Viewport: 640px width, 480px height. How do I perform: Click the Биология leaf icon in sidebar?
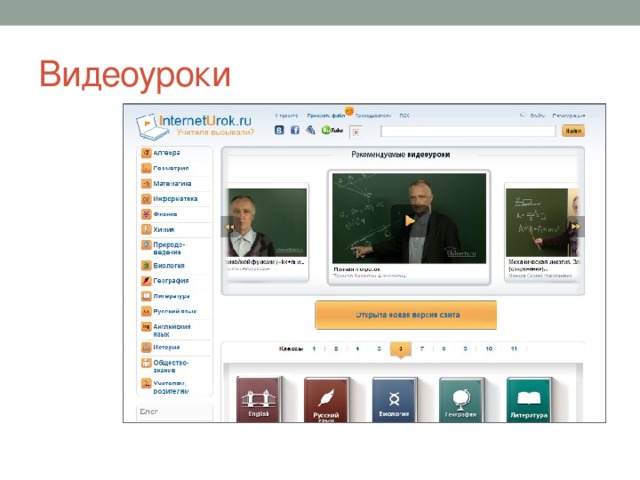point(146,265)
